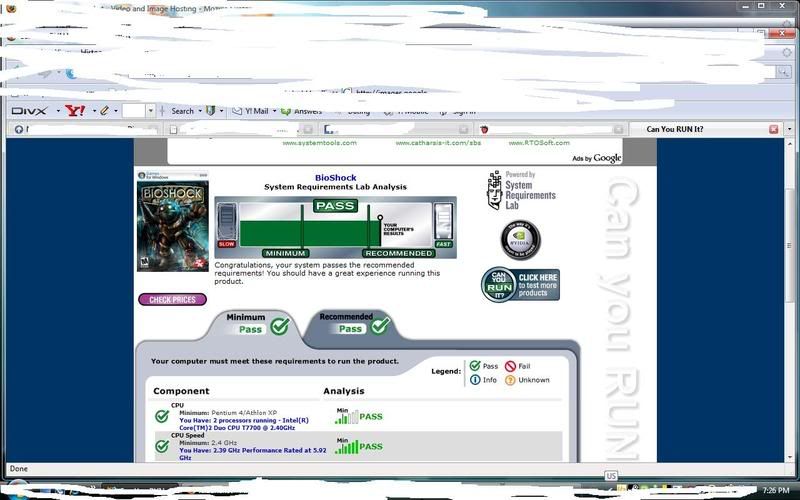Click the BioShock box art image
800x500 pixels.
(x=173, y=221)
